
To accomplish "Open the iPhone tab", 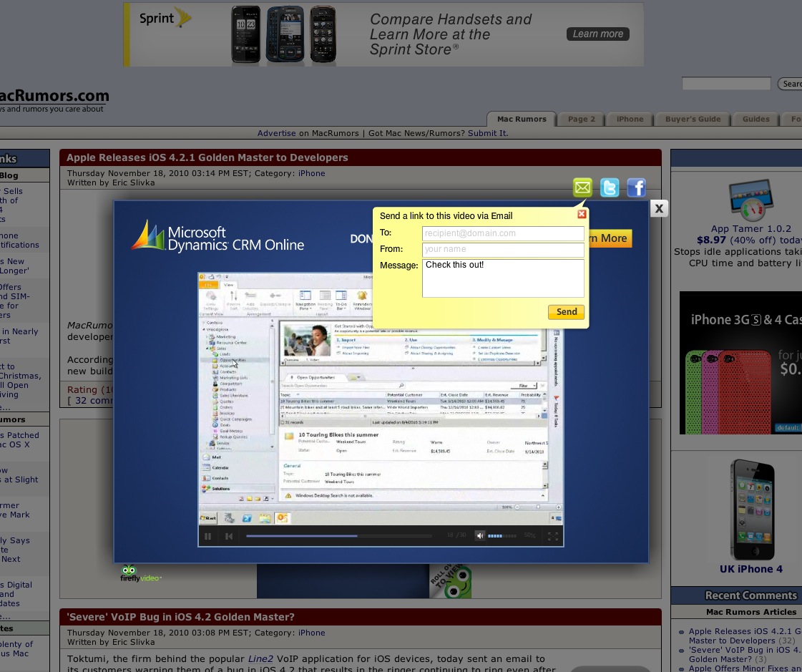I will click(x=630, y=119).
